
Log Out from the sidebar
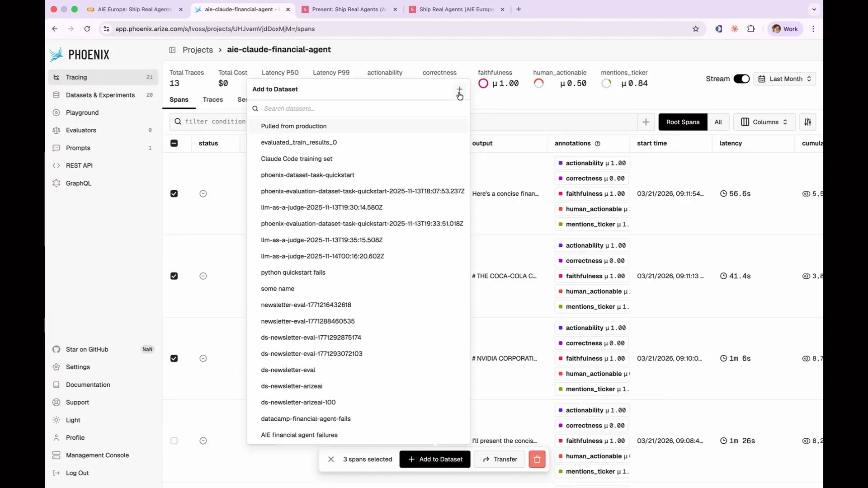pos(103,473)
